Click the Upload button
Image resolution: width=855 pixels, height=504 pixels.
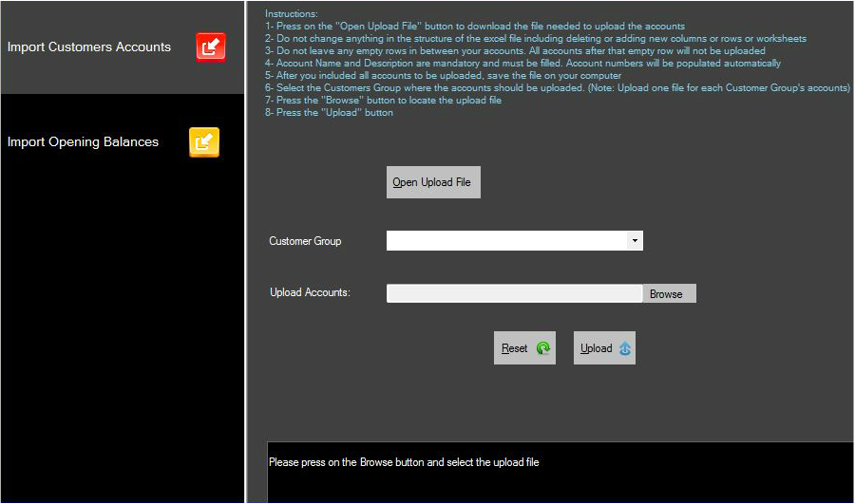[x=604, y=347]
